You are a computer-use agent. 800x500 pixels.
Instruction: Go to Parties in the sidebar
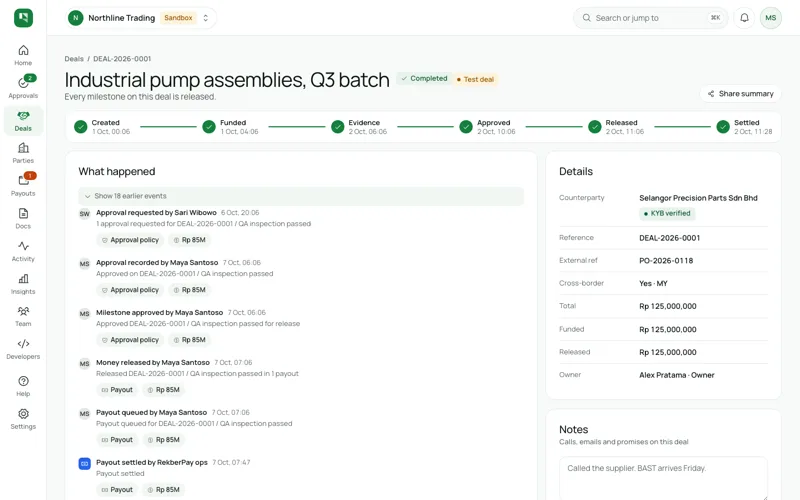pyautogui.click(x=23, y=153)
